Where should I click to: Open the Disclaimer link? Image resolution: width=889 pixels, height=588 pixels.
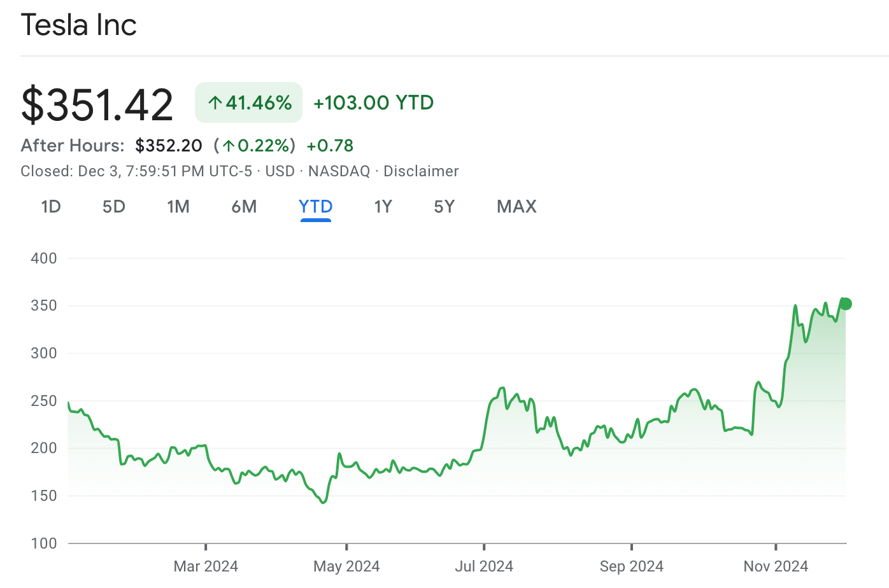click(421, 171)
